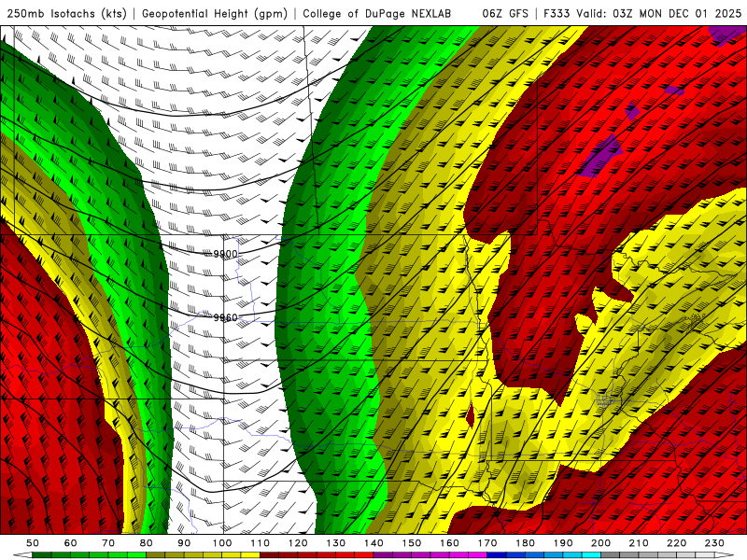The height and width of the screenshot is (560, 747).
Task: Click the 110 value on the color scale
Action: [261, 543]
